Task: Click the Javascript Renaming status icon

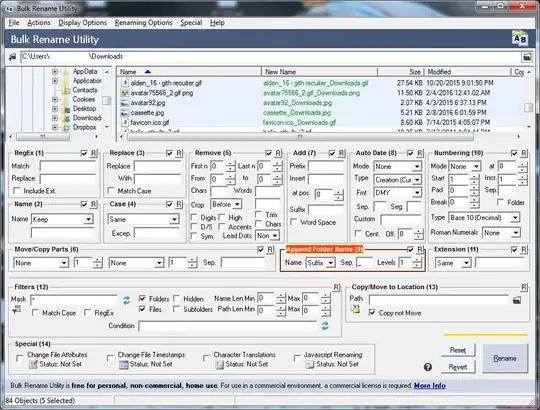Action: point(310,364)
